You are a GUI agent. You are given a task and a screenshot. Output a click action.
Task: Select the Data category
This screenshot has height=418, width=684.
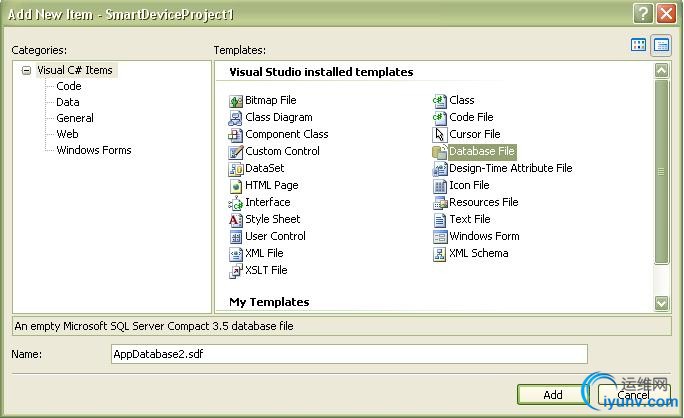point(68,102)
